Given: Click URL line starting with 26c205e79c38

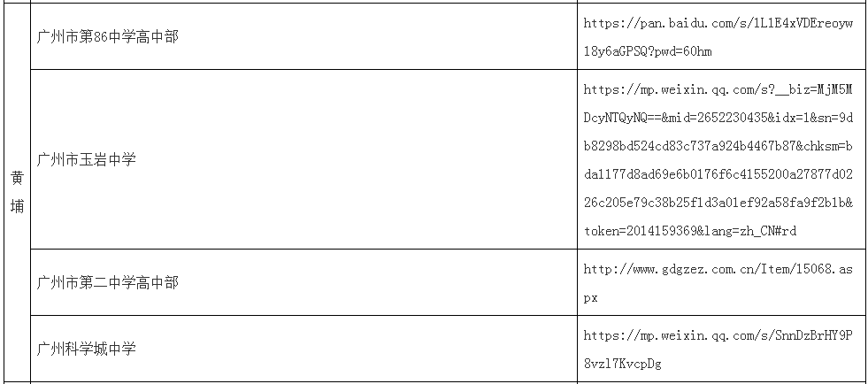Looking at the screenshot, I should coord(718,203).
